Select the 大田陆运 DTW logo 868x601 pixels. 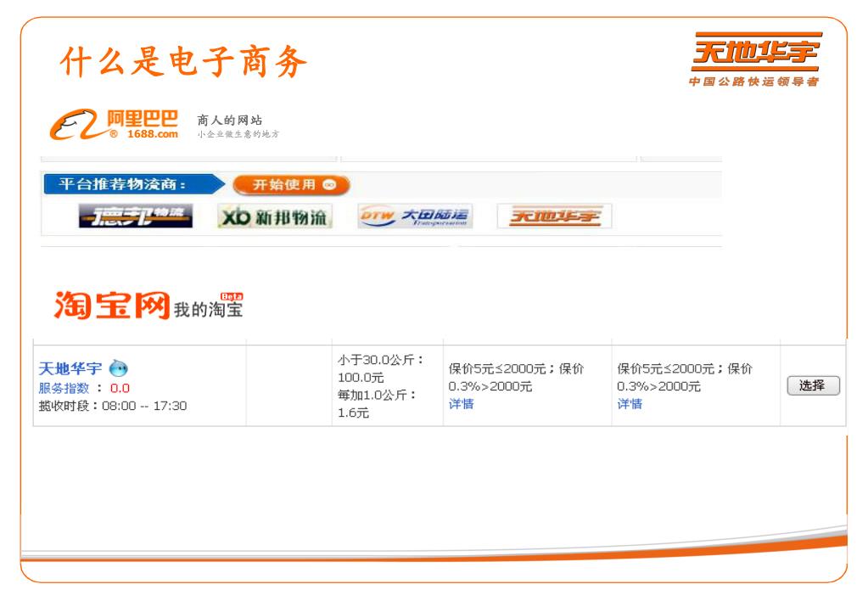click(415, 216)
